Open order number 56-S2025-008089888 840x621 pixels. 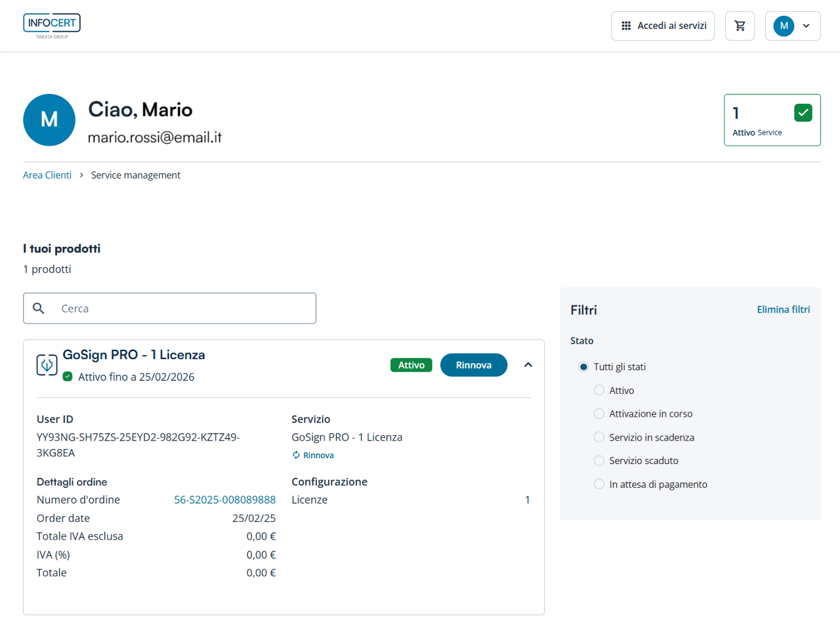tap(224, 500)
